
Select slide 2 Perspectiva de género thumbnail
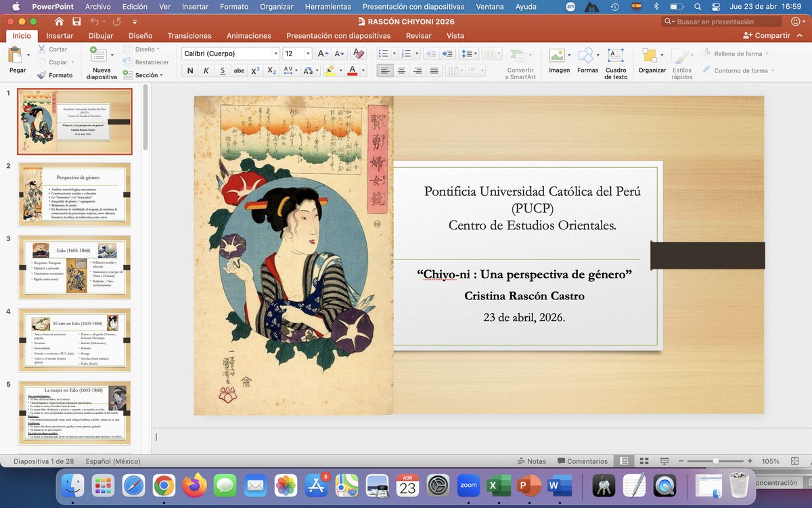(x=74, y=194)
